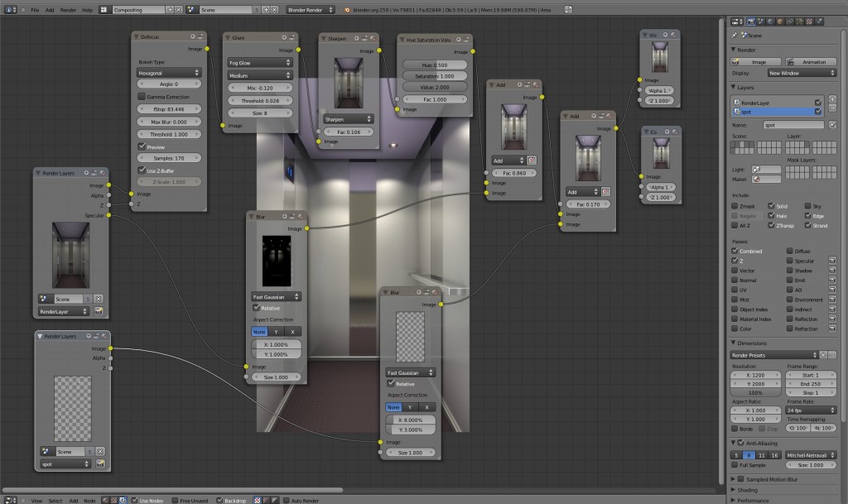Image resolution: width=848 pixels, height=504 pixels.
Task: Open the Blender Render engine dropdown
Action: [311, 10]
